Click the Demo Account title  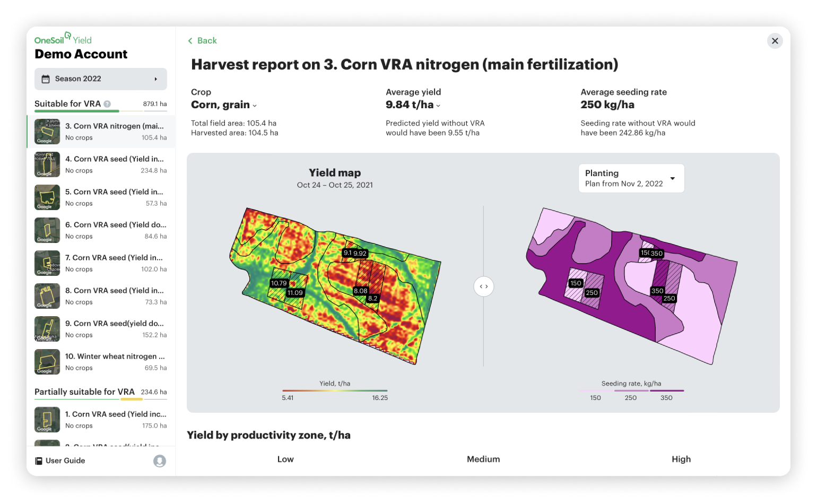click(81, 54)
